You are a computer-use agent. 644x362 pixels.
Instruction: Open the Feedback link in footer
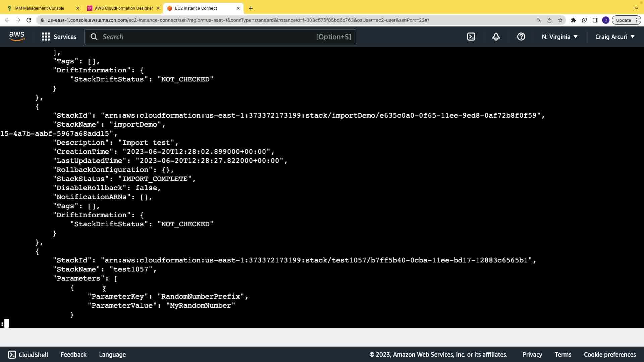click(x=73, y=355)
